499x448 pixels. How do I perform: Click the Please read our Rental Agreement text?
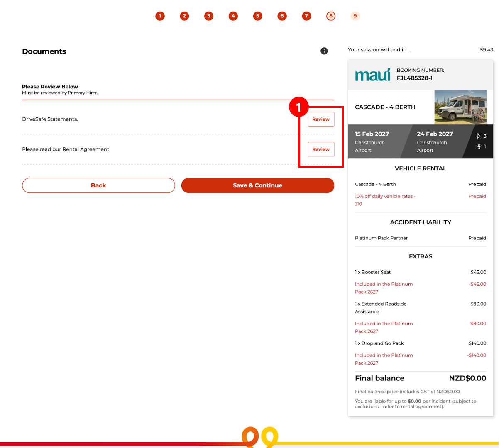(x=66, y=149)
